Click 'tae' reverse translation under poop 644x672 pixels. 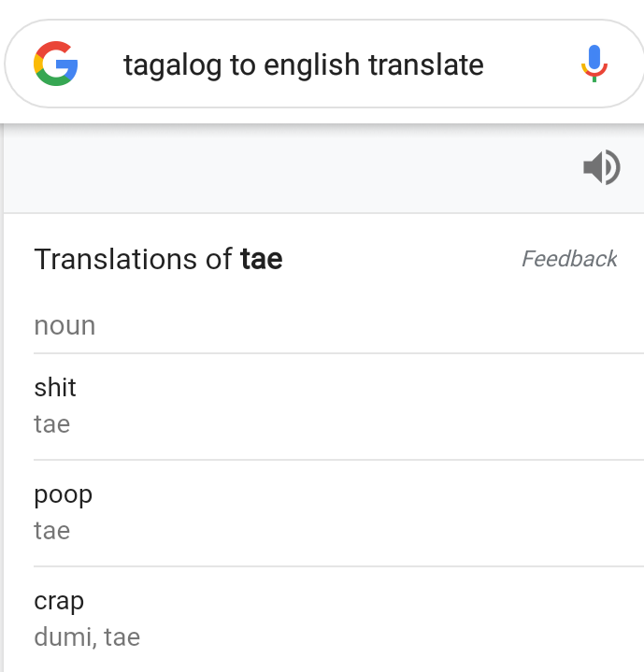(51, 531)
